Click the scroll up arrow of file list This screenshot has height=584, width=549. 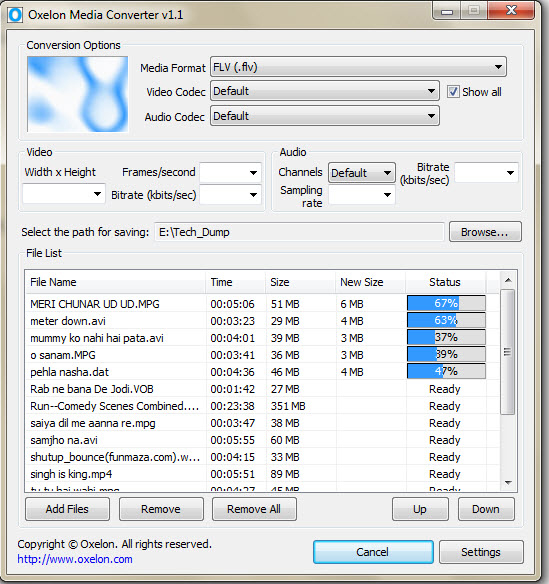[x=508, y=280]
